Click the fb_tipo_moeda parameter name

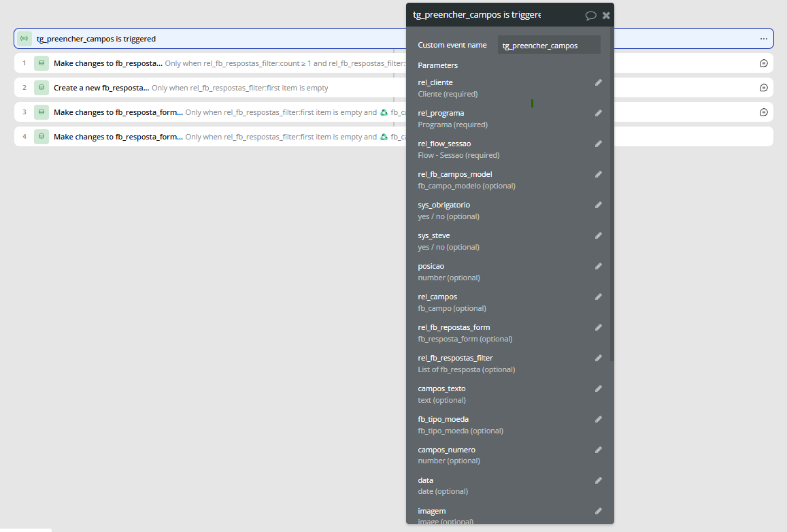tap(443, 419)
